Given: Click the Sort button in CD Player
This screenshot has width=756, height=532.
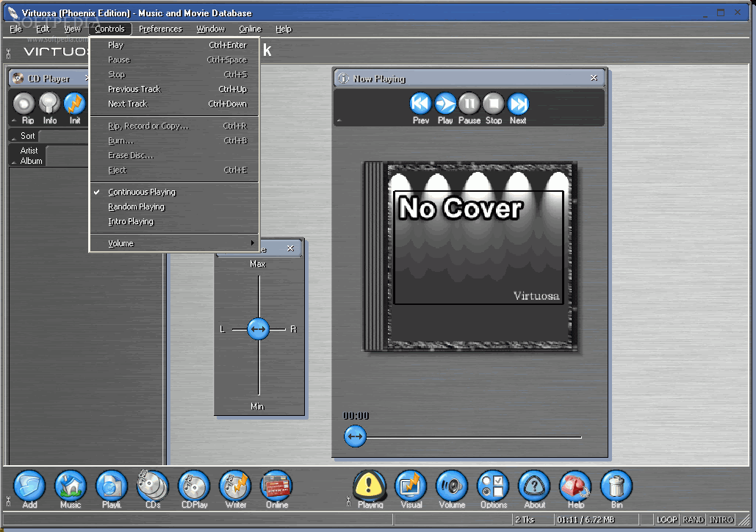Looking at the screenshot, I should [x=27, y=136].
